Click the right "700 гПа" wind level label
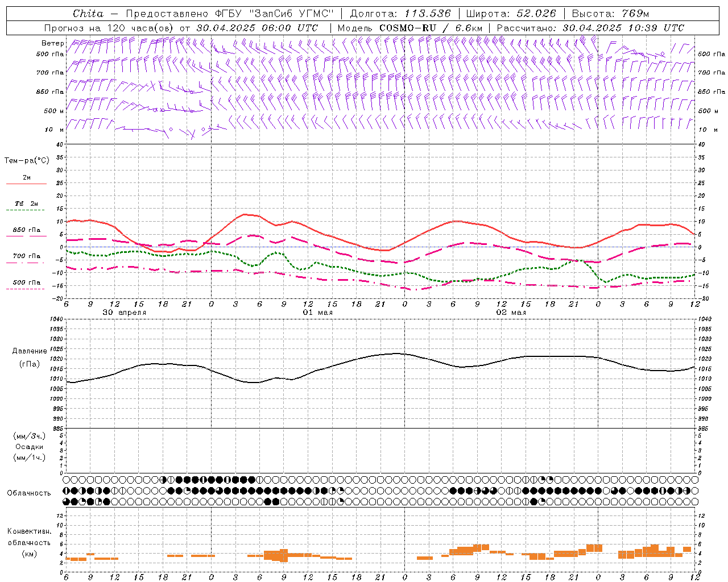Image resolution: width=728 pixels, height=582 pixels. [712, 73]
